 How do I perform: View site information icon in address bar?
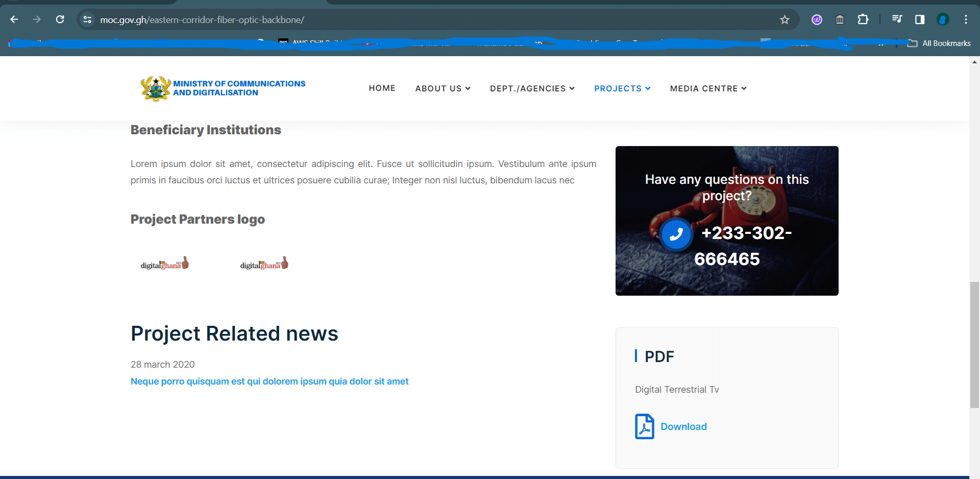(87, 19)
